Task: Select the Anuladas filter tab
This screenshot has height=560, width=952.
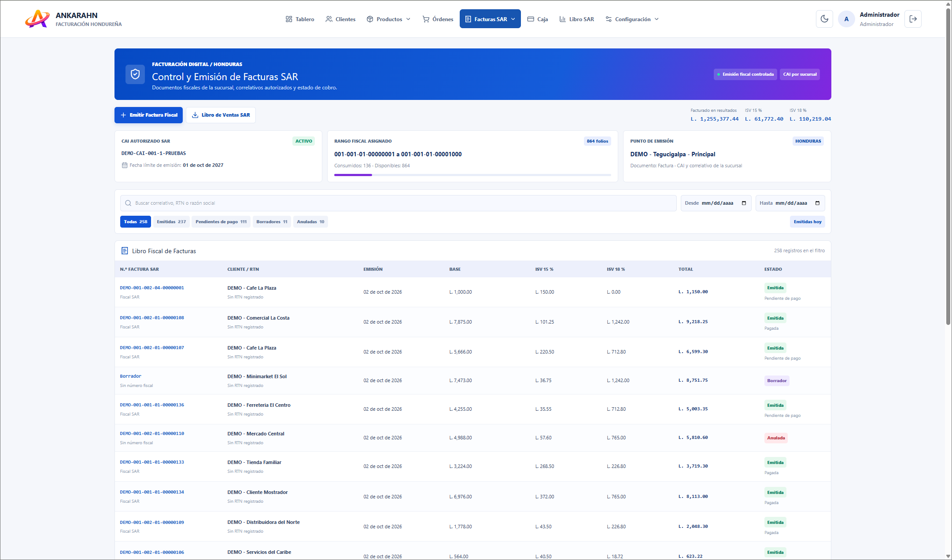Action: click(310, 221)
